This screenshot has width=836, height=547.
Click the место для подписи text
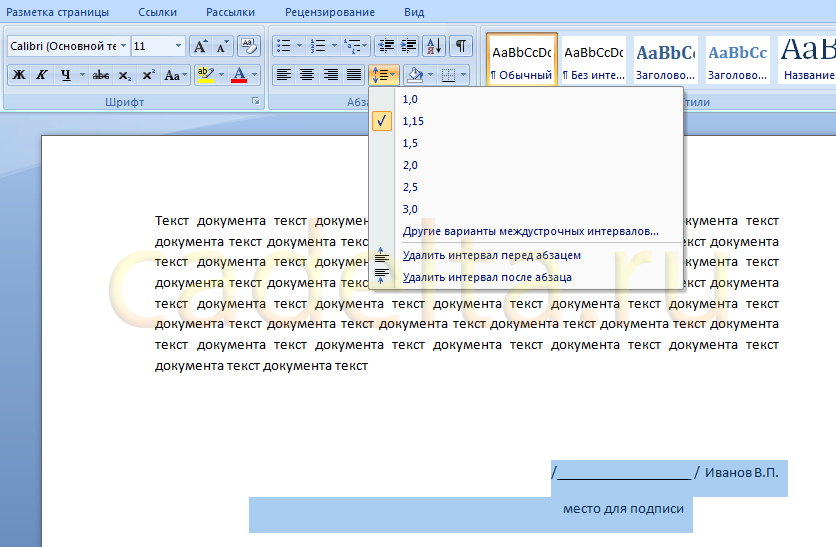click(623, 509)
